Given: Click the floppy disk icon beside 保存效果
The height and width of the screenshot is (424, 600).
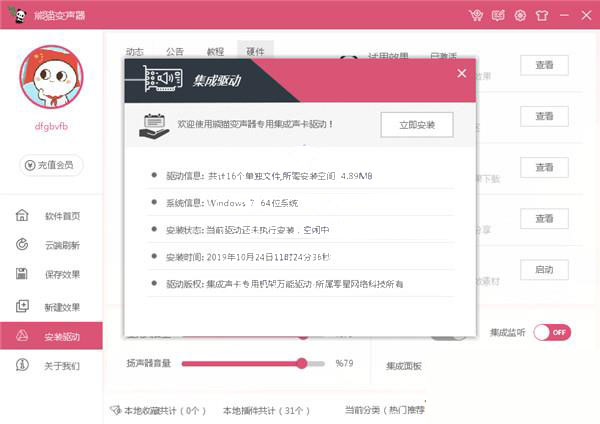Looking at the screenshot, I should click(x=22, y=274).
